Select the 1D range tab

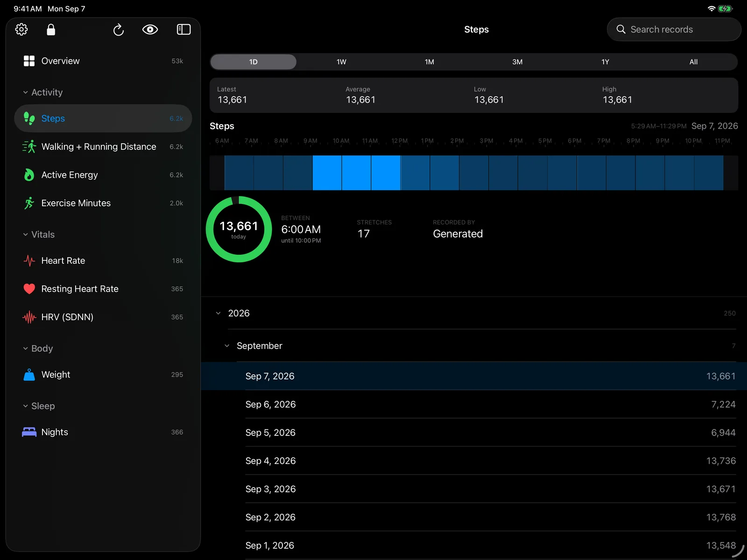coord(254,62)
